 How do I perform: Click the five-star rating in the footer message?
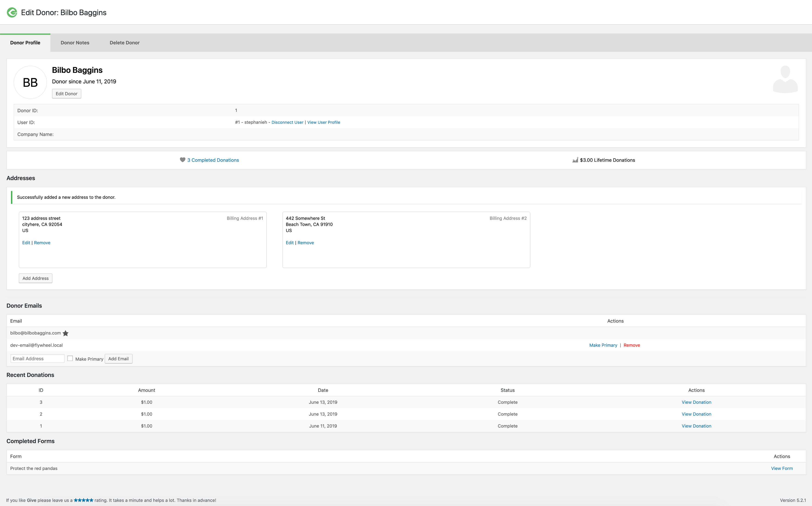click(84, 500)
